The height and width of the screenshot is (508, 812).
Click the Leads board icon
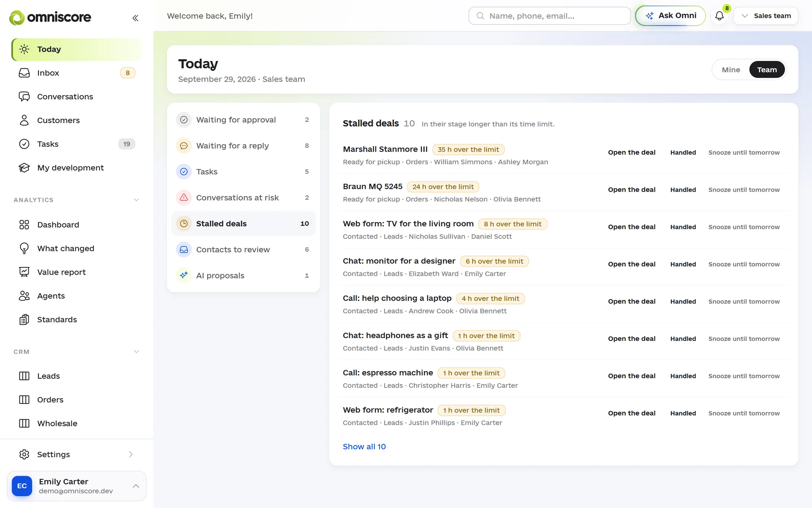pyautogui.click(x=24, y=376)
